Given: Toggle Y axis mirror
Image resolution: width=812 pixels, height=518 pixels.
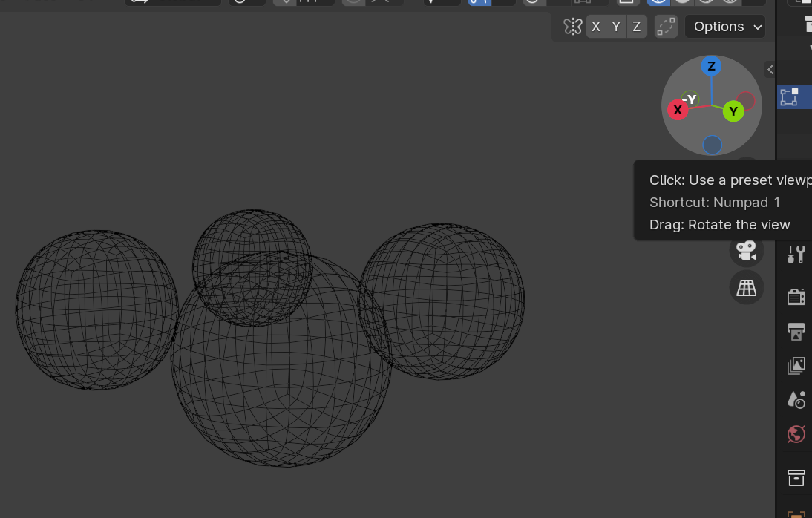Looking at the screenshot, I should point(615,27).
